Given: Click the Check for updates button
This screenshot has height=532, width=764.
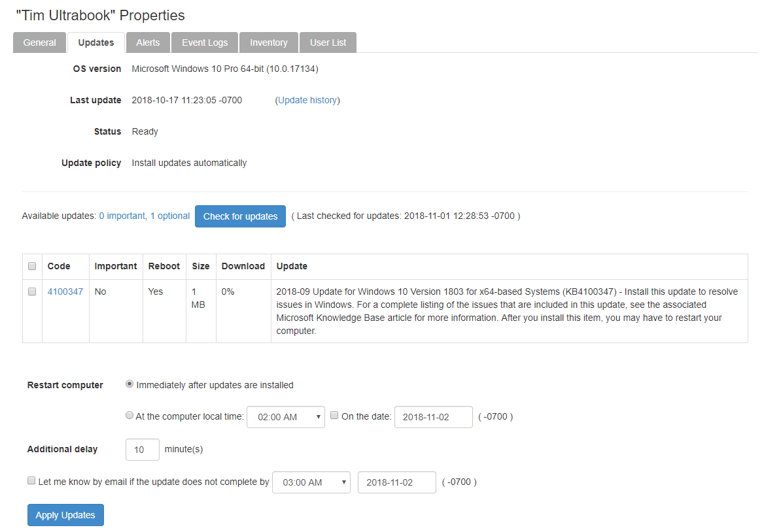Looking at the screenshot, I should click(x=240, y=216).
